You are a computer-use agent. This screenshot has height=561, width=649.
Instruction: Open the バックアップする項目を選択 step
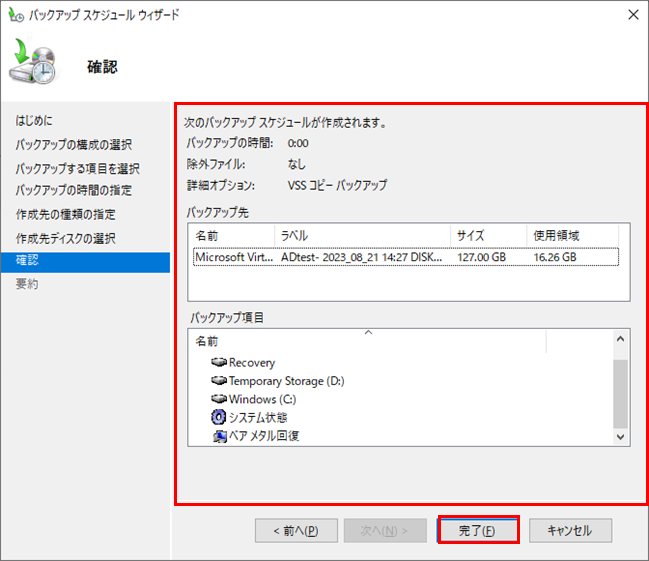[77, 169]
